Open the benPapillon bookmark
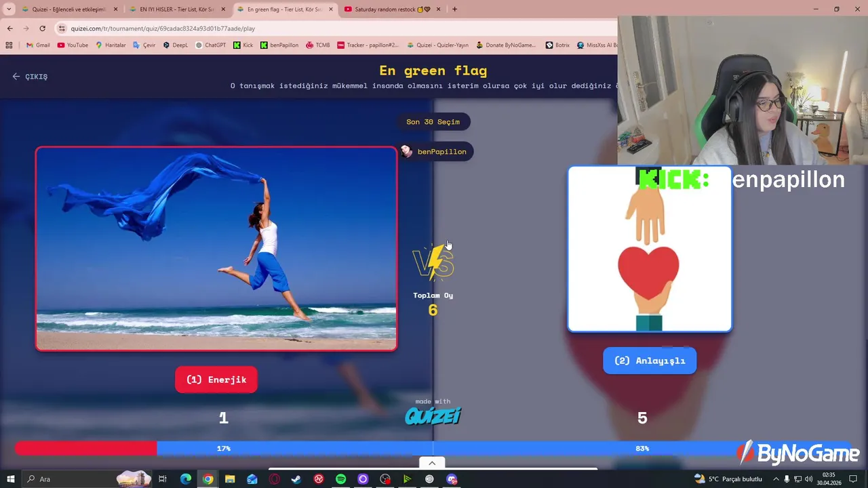The image size is (868, 488). [x=279, y=45]
